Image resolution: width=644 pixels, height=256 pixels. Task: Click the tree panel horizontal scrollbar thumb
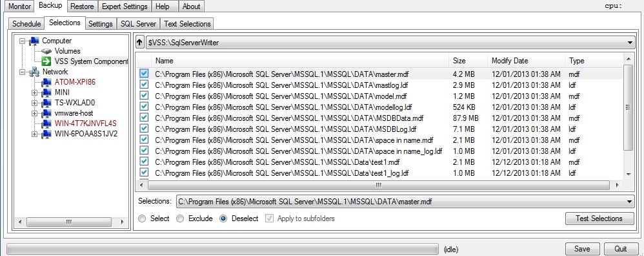click(68, 222)
